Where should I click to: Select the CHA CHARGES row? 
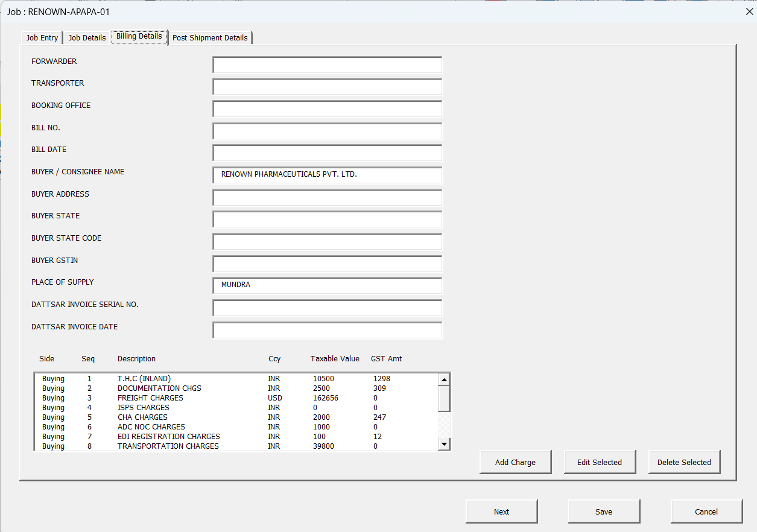(x=236, y=417)
